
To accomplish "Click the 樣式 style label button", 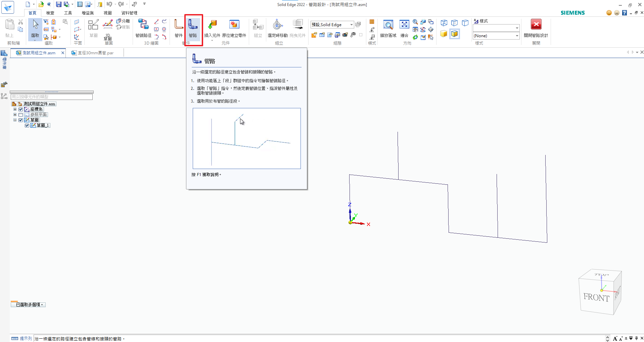I will click(481, 21).
